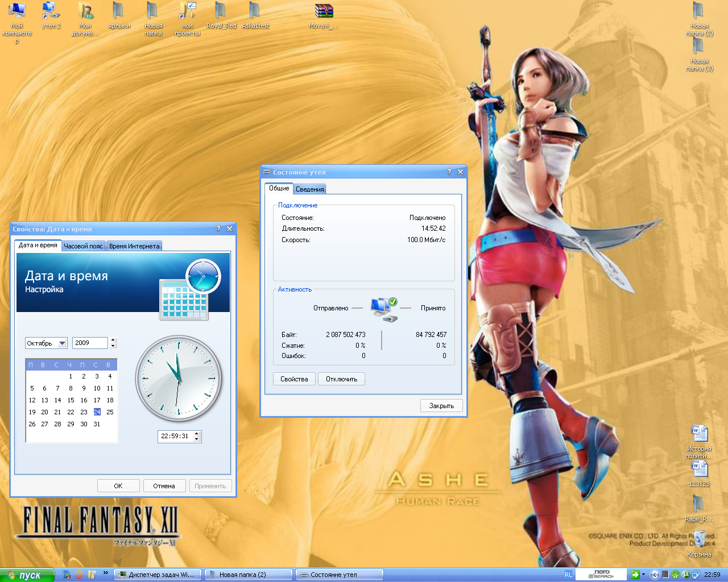728x582 pixels.
Task: Select the 123123 Word document icon
Action: pos(699,469)
